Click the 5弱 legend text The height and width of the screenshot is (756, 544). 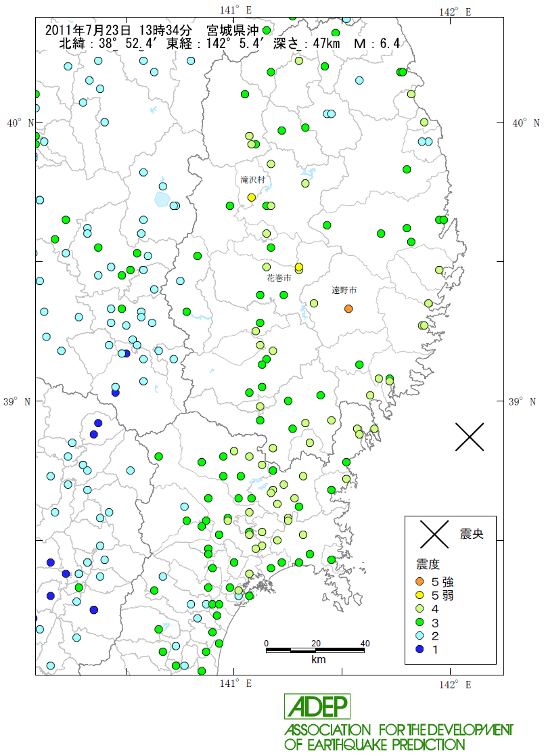443,596
